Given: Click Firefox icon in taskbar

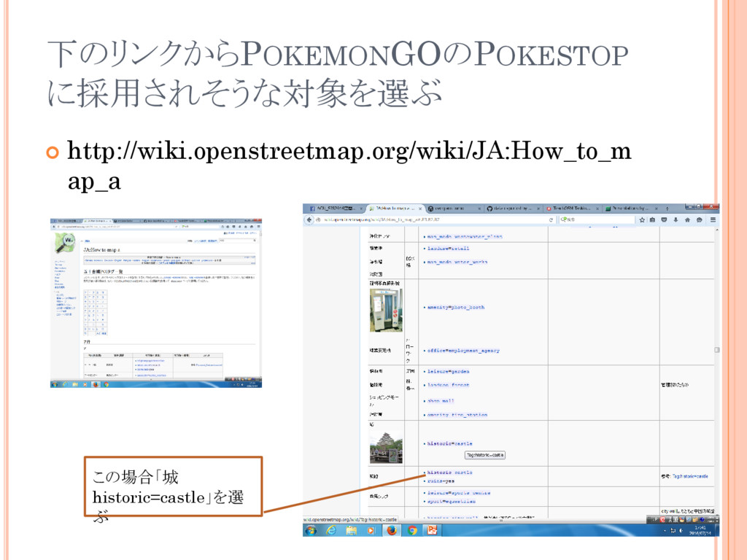Looking at the screenshot, I should [392, 530].
